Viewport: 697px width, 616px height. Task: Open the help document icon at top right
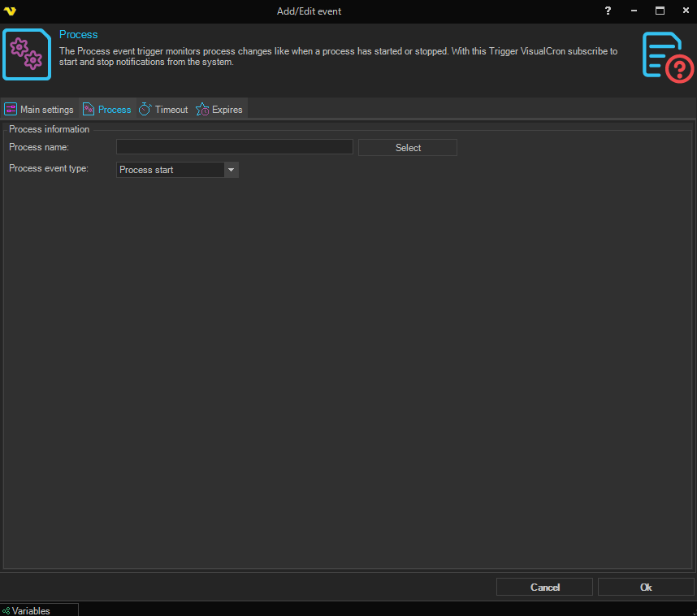pos(667,55)
